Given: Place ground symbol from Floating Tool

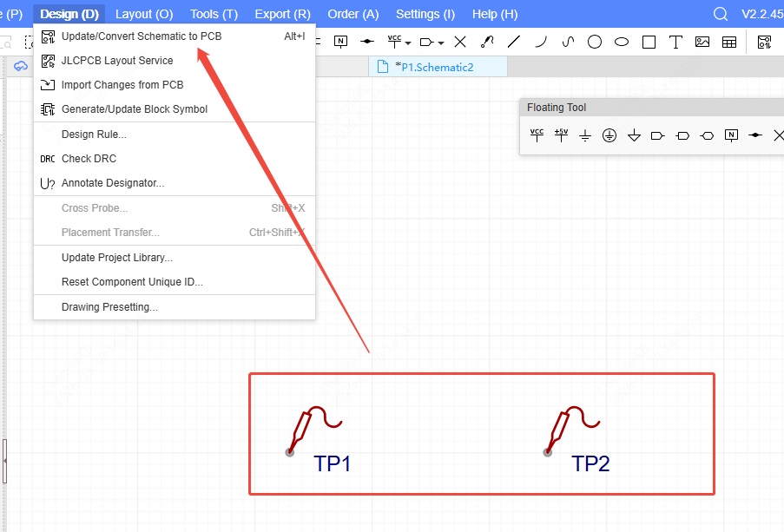Looking at the screenshot, I should coord(585,135).
